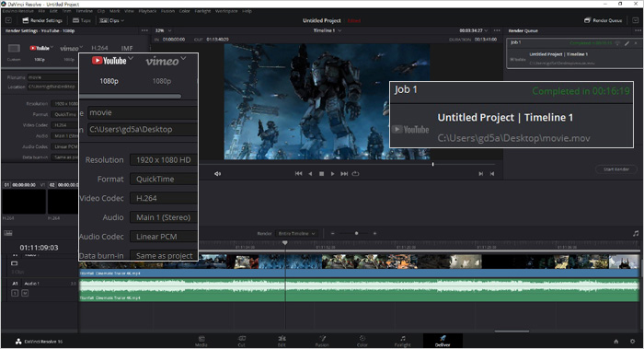Image resolution: width=644 pixels, height=349 pixels.
Task: Switch to the Media page
Action: pyautogui.click(x=201, y=342)
